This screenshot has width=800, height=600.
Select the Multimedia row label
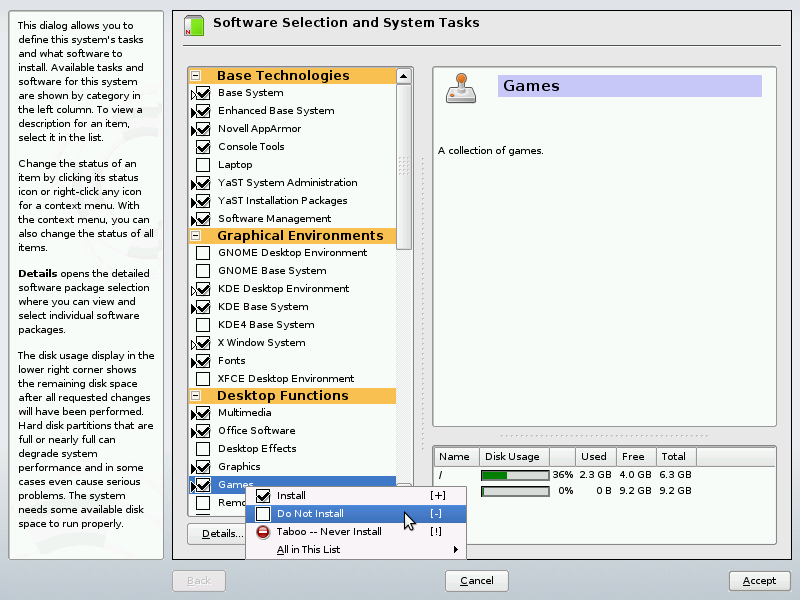244,413
